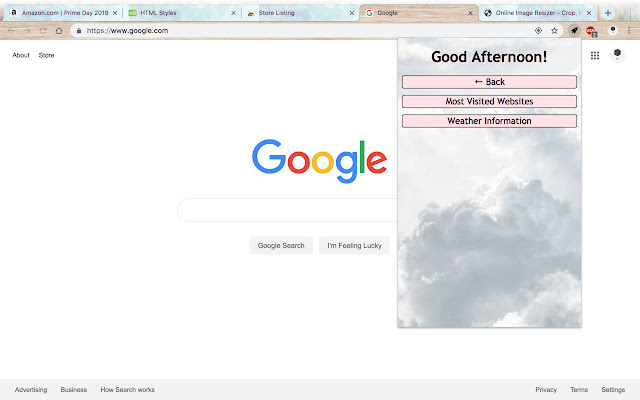Open Weather Information in popup
The height and width of the screenshot is (400, 640).
point(489,121)
